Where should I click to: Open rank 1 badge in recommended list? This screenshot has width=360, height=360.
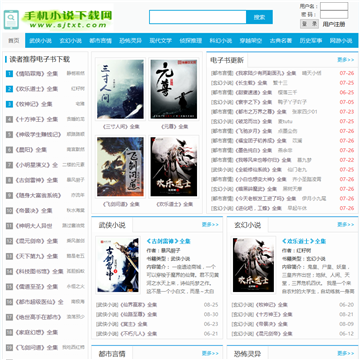tap(9, 74)
